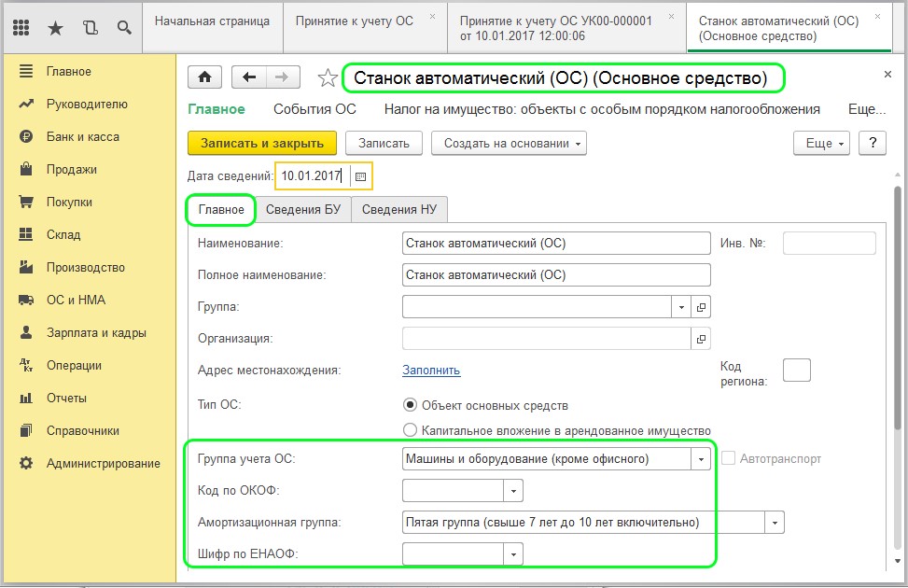Expand Группа учета ОС dropdown
This screenshot has height=588, width=908.
point(701,459)
